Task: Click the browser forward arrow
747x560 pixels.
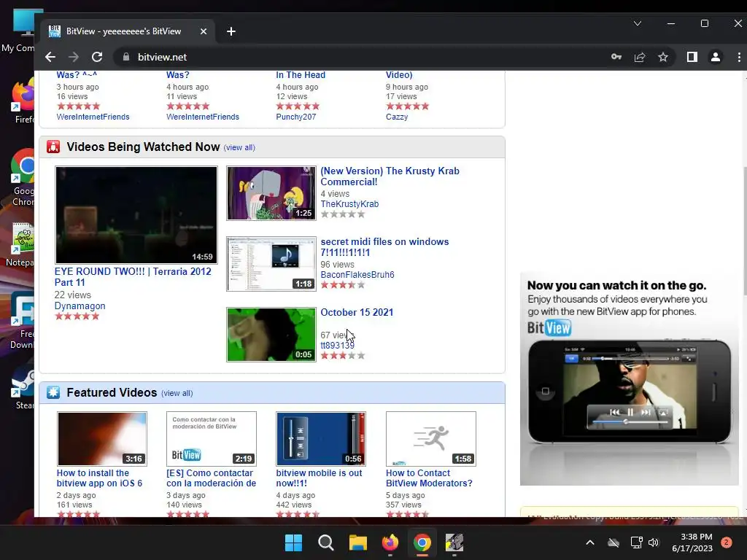Action: (x=74, y=57)
